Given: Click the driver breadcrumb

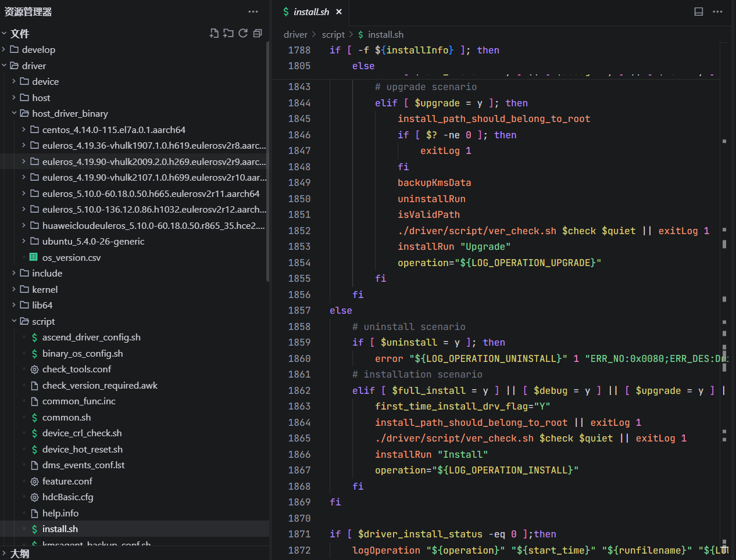Looking at the screenshot, I should click(x=295, y=35).
